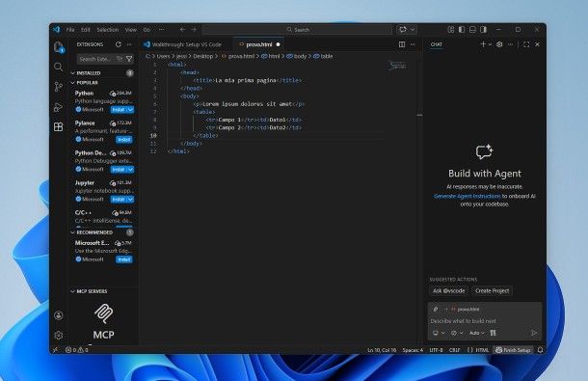Screen dimensions: 588x381
Task: Refresh the extensions list
Action: pos(119,44)
